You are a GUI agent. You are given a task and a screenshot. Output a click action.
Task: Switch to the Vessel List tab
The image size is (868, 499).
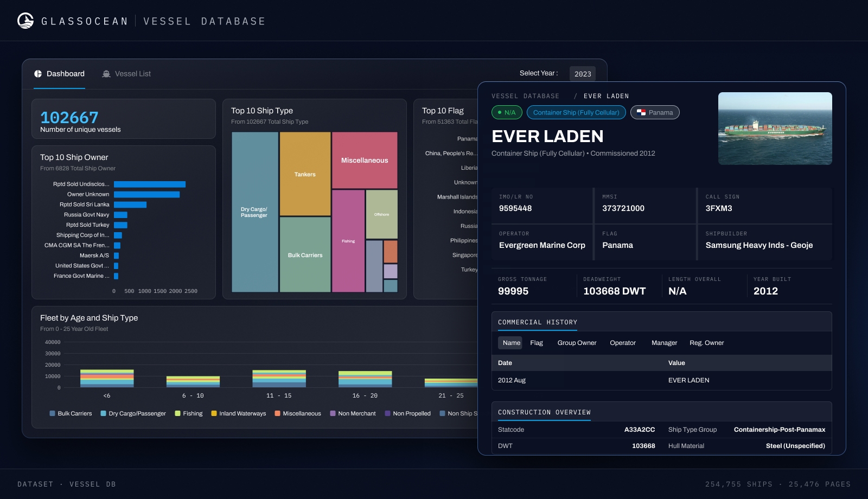126,74
